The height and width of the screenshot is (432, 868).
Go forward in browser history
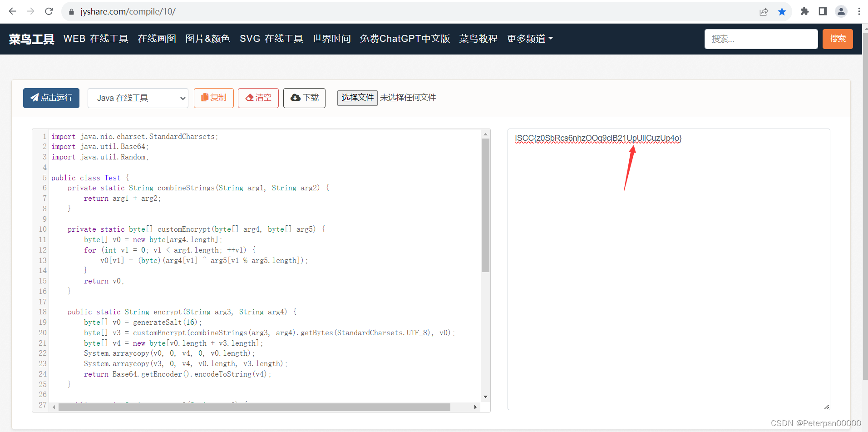pos(30,11)
